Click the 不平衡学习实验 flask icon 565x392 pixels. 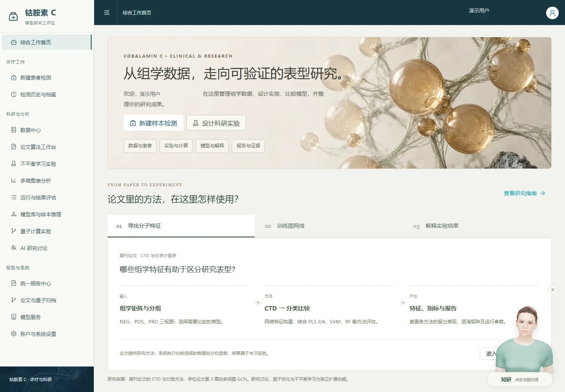14,163
